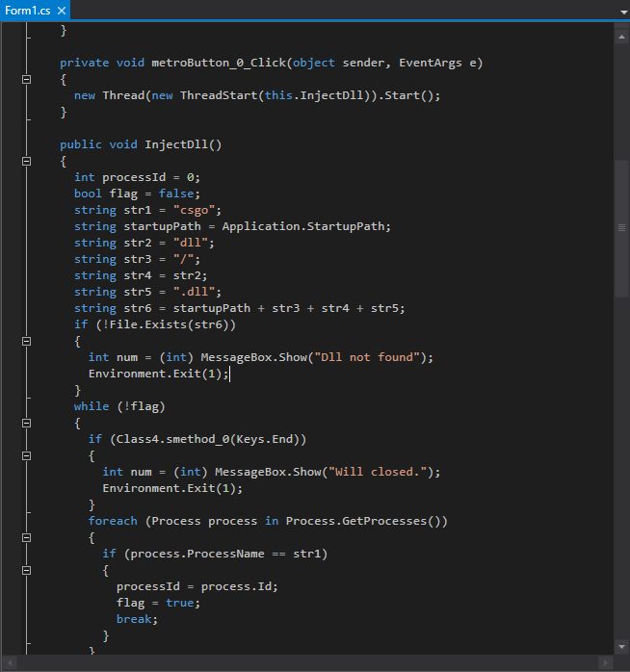Screen dimensions: 630x672
Task: Click the string str3 = "/" line
Action: coord(137,259)
